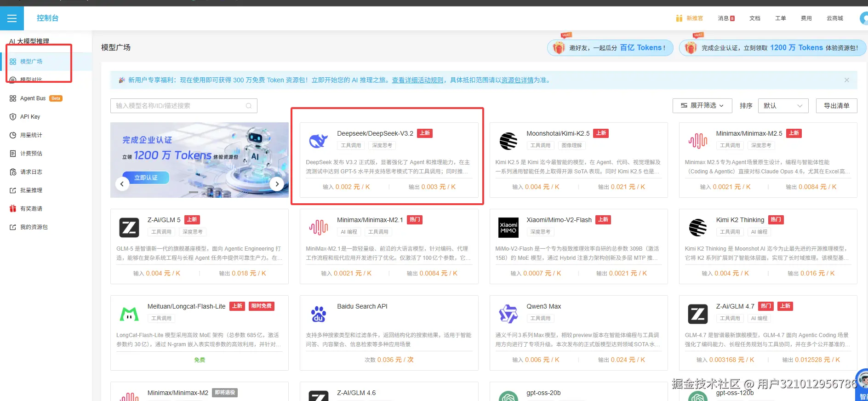The height and width of the screenshot is (401, 868).
Task: Select 模型广场 in the sidebar
Action: coord(46,62)
